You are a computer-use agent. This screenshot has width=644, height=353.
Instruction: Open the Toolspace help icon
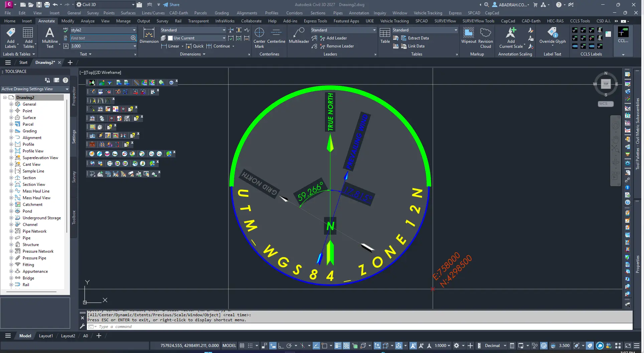click(x=65, y=80)
